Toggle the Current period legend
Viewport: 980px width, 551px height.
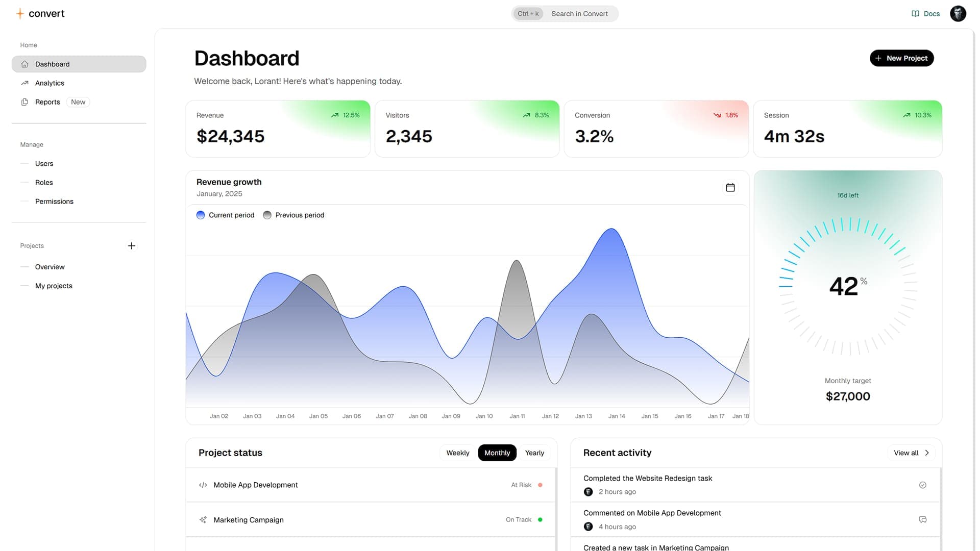click(225, 215)
